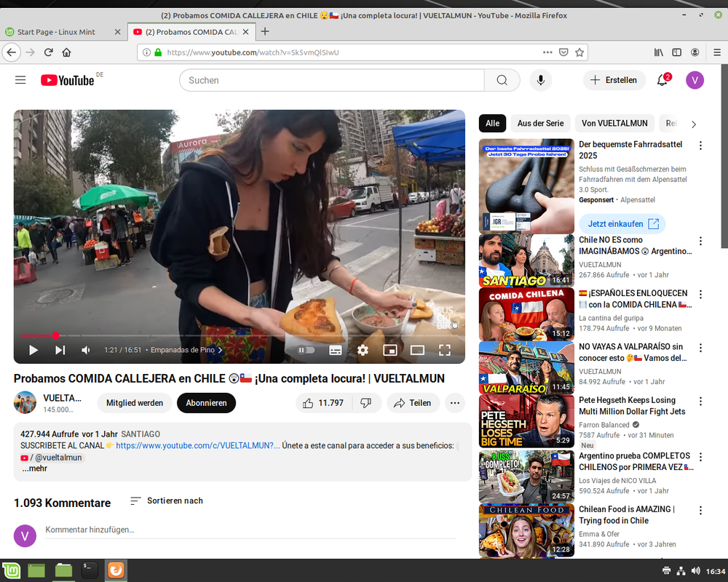Open Chilean Food is AMAZING video title
Image resolution: width=728 pixels, height=582 pixels.
click(x=626, y=514)
